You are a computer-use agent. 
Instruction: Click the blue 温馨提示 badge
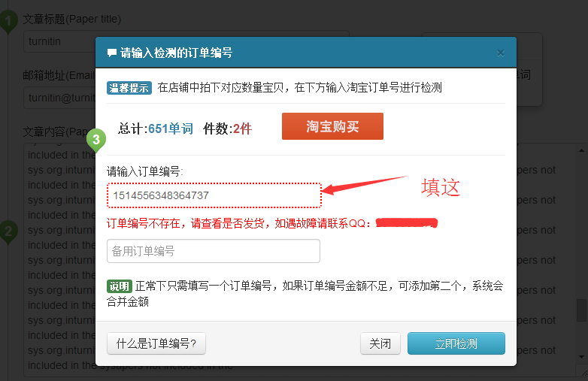tap(129, 88)
